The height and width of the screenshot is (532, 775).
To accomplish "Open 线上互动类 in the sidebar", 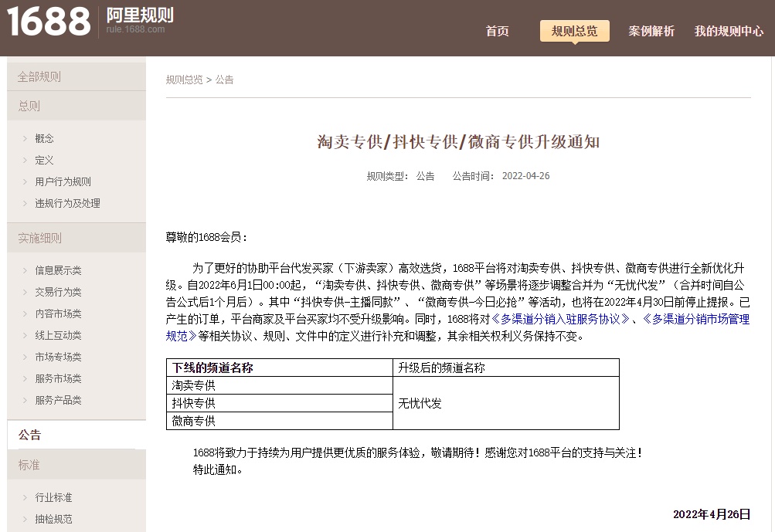I will [x=58, y=335].
